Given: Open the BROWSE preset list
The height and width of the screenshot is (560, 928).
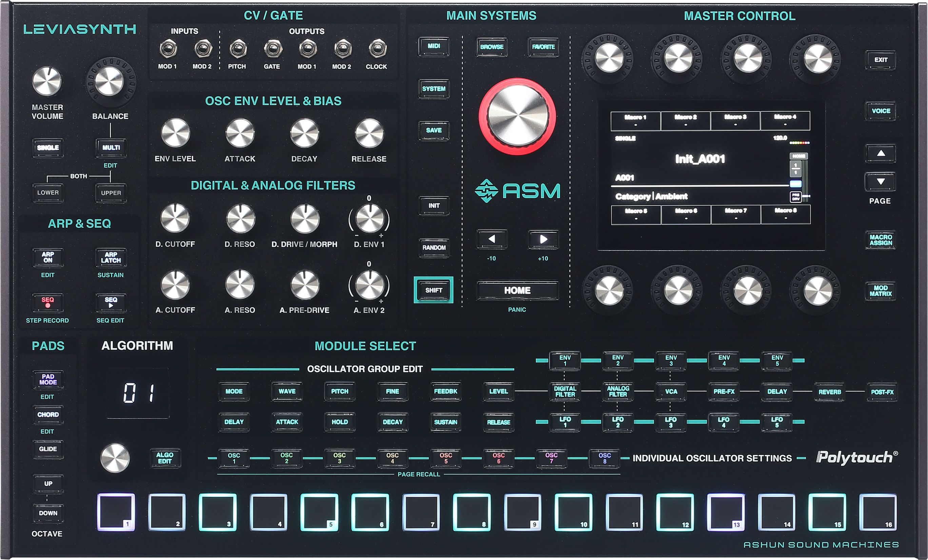Looking at the screenshot, I should click(492, 47).
